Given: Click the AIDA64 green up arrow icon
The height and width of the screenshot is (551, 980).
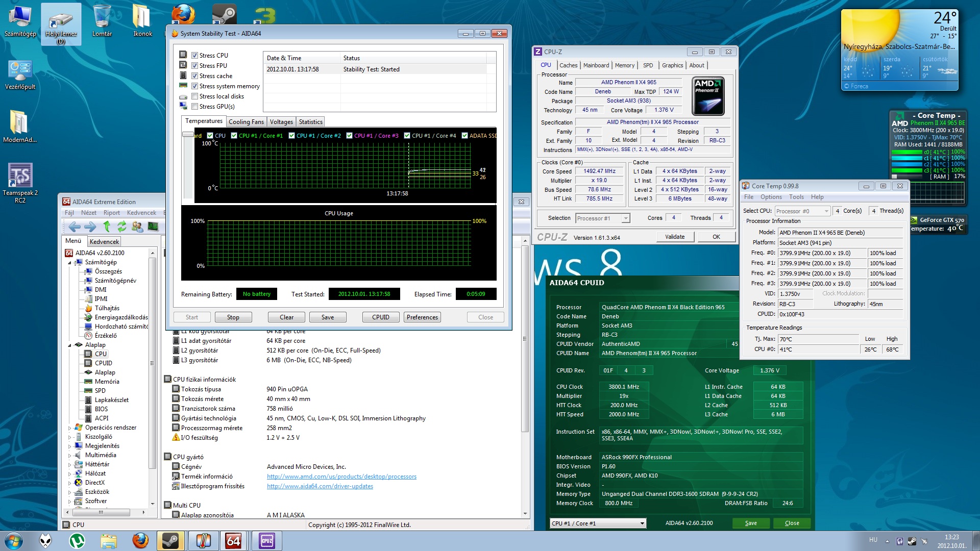Looking at the screenshot, I should [x=107, y=227].
